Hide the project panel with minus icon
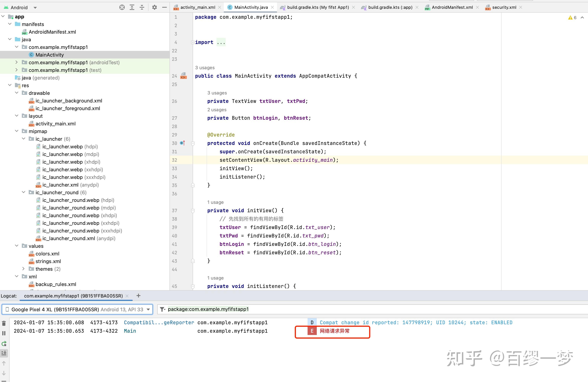 click(x=164, y=7)
